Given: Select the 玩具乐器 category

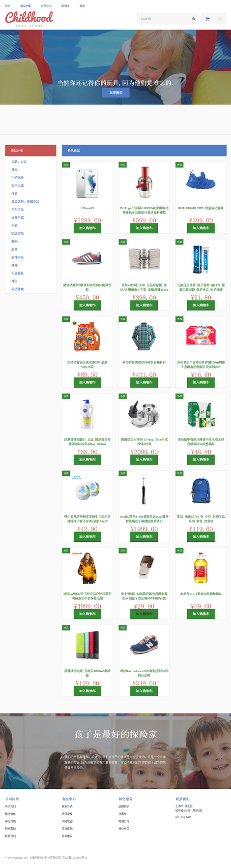Looking at the screenshot, I should [18, 217].
